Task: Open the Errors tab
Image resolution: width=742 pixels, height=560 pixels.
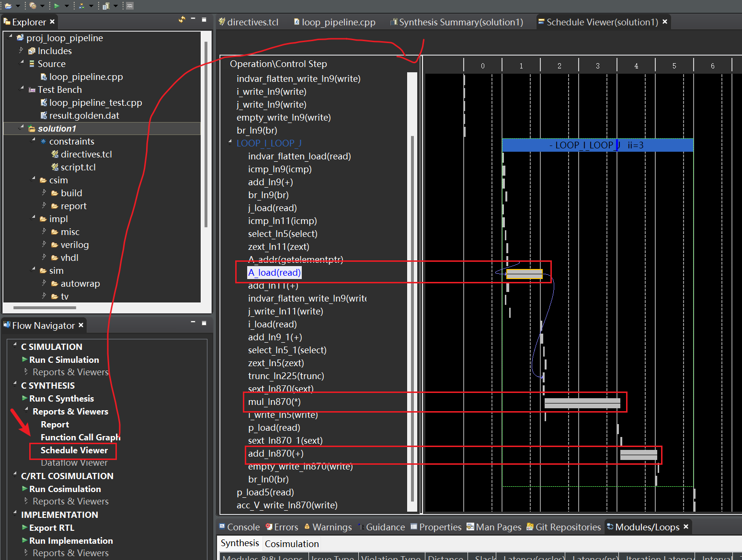Action: [x=282, y=527]
